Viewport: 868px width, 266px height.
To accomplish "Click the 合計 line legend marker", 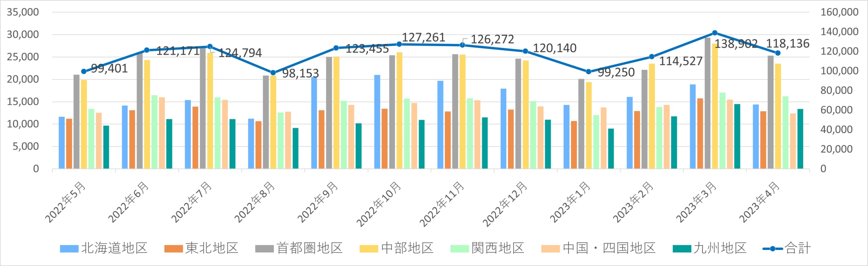I will (773, 249).
